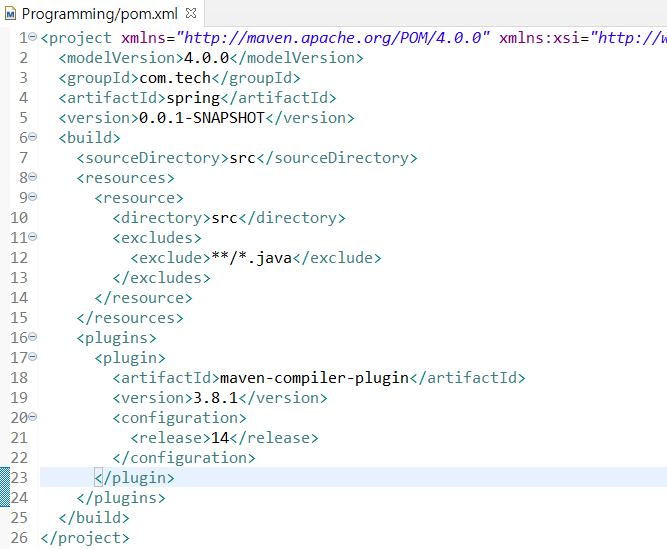The height and width of the screenshot is (549, 667).
Task: Click the closing </configuration> tag
Action: (x=184, y=458)
